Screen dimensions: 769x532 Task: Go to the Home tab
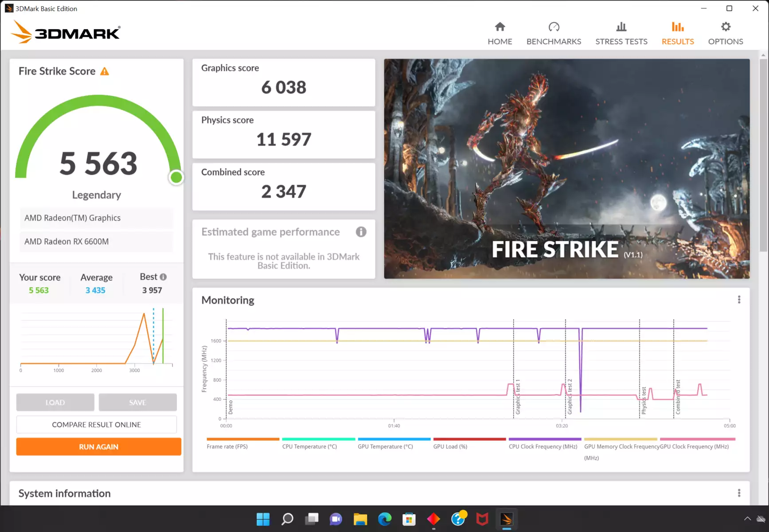pos(500,34)
